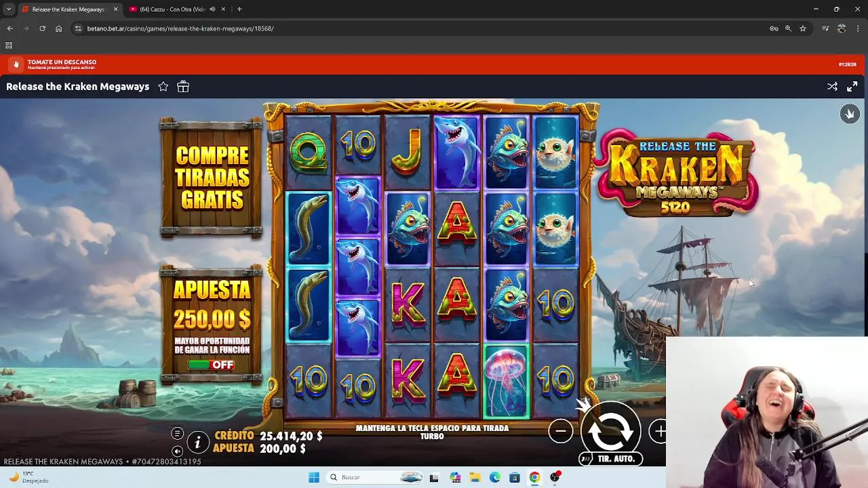Click the Crédito 25.414,20 $ value
868x488 pixels.
pyautogui.click(x=291, y=436)
